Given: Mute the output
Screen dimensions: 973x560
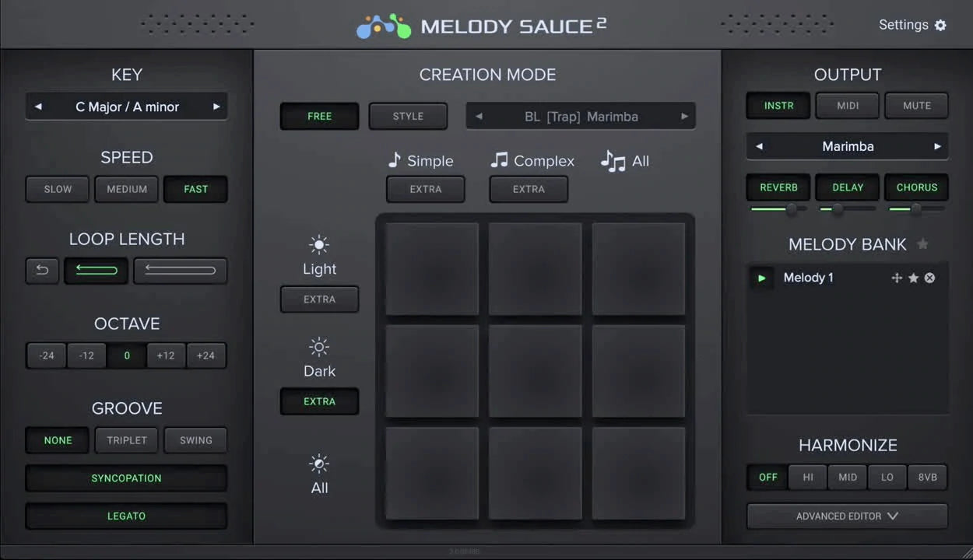Looking at the screenshot, I should [916, 105].
